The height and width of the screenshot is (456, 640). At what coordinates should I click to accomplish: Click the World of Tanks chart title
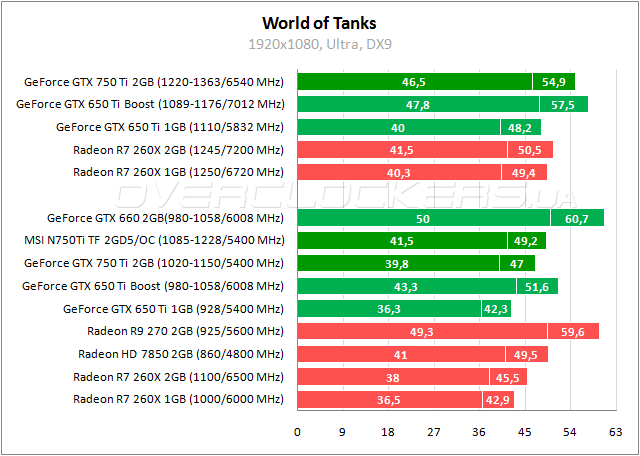319,24
